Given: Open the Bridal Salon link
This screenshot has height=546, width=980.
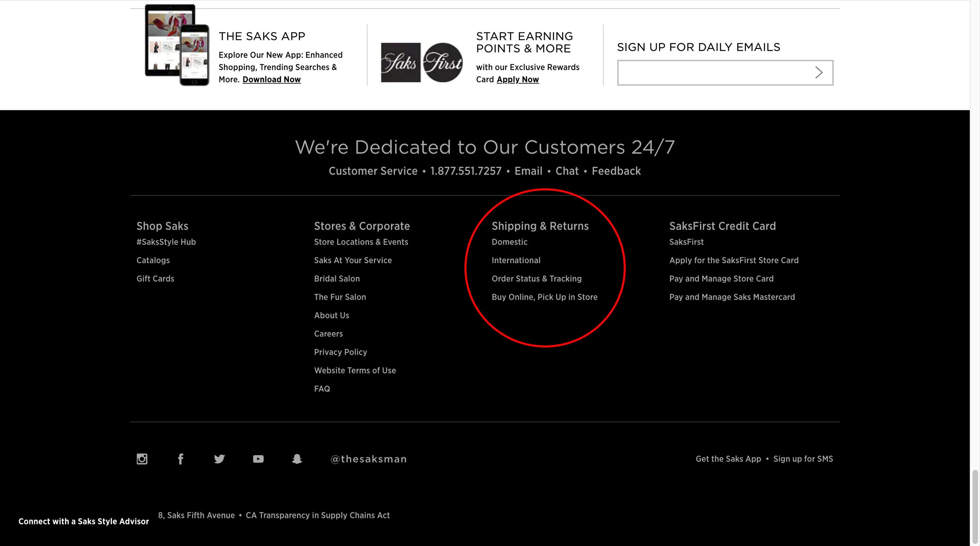Looking at the screenshot, I should pos(337,279).
